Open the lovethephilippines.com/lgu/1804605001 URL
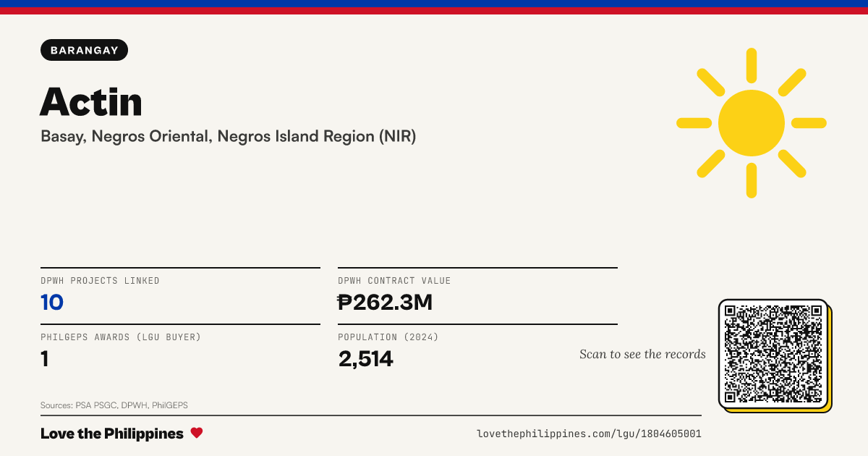The height and width of the screenshot is (456, 868). [x=589, y=434]
